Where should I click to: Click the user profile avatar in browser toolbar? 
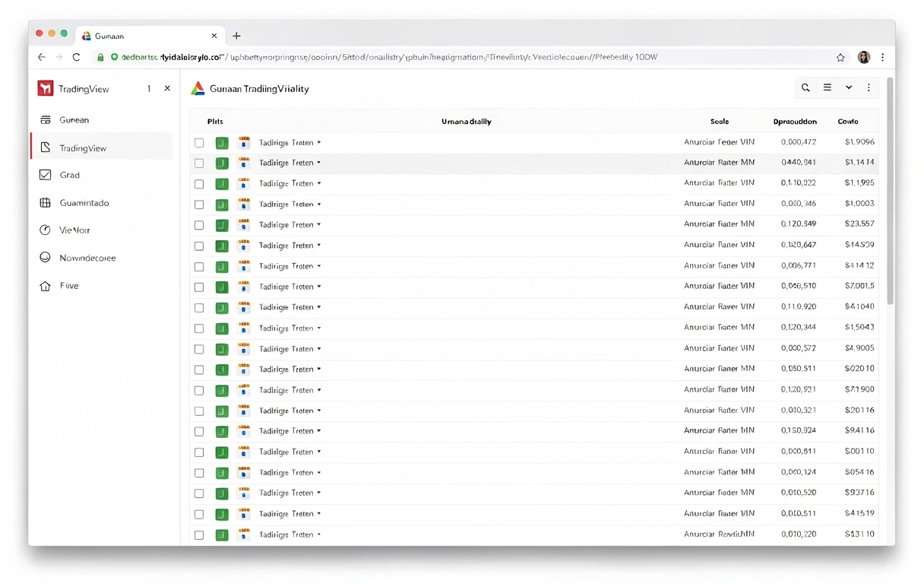(863, 57)
